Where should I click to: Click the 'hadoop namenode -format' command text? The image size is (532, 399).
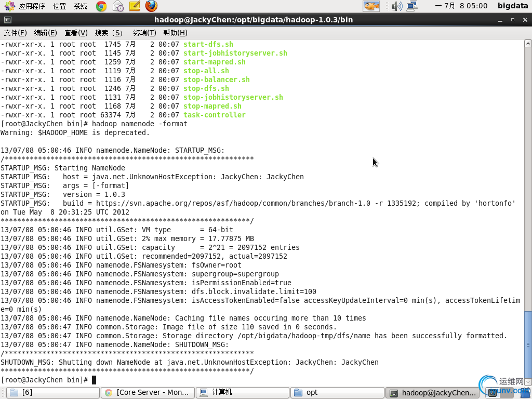pos(139,124)
